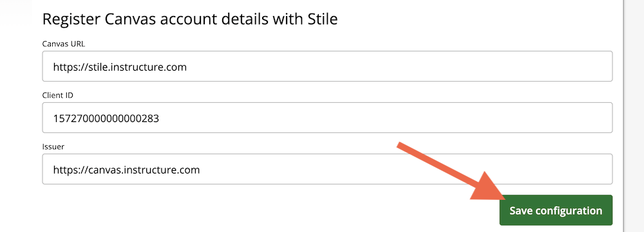
Task: Click the "Client ID" field label
Action: click(57, 95)
